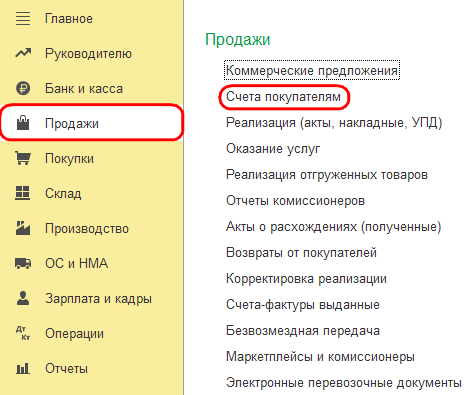Viewport: 473px width, 395px height.
Task: Click the Дт/Кт icon for Операции
Action: point(23,333)
